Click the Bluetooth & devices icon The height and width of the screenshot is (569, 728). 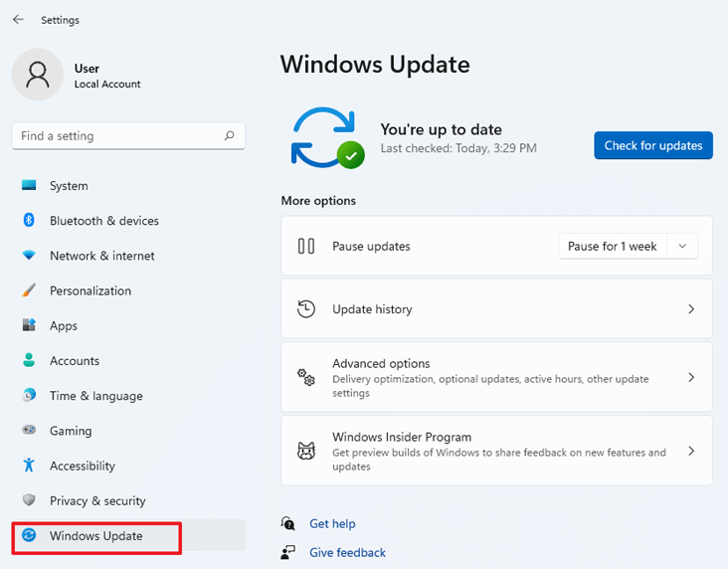coord(29,221)
